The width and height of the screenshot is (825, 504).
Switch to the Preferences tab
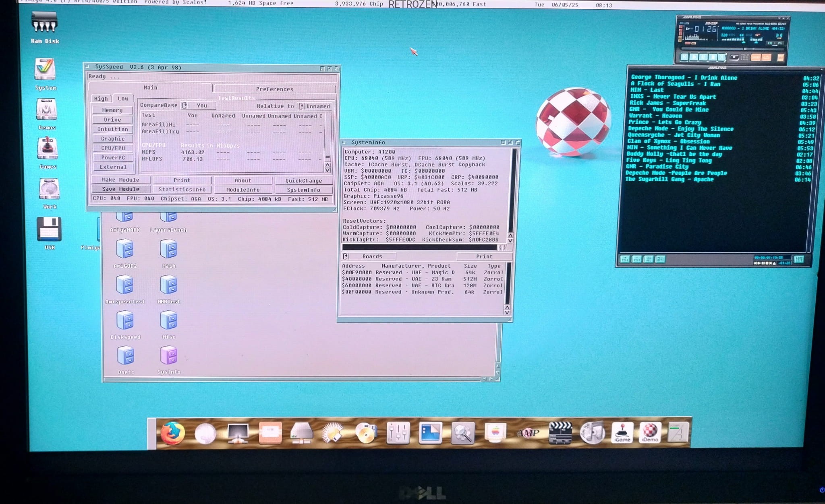(x=274, y=89)
